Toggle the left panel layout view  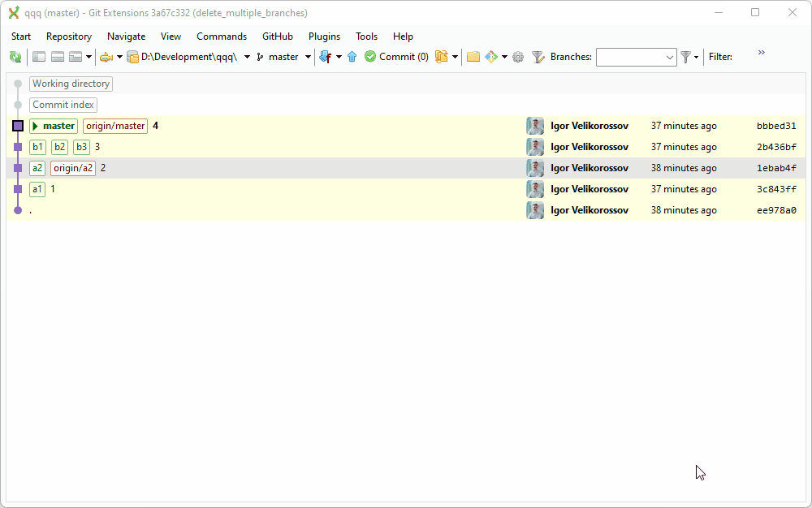click(x=38, y=57)
